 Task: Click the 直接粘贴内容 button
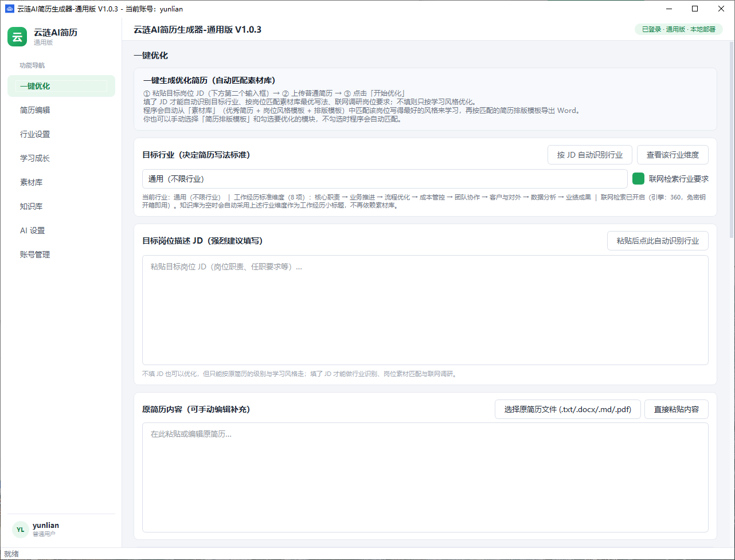677,409
